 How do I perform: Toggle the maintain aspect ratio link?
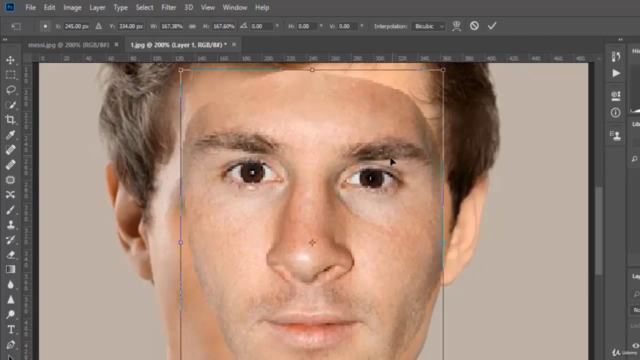[x=192, y=26]
